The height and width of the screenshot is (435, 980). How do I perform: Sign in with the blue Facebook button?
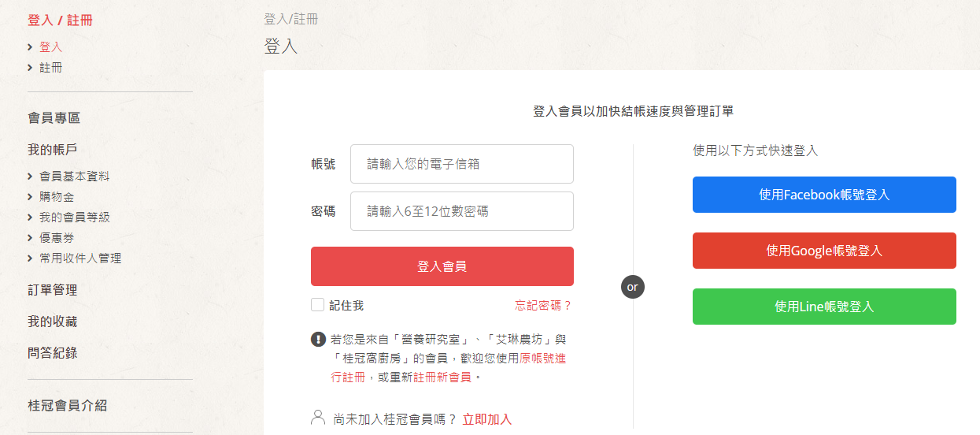coord(824,195)
